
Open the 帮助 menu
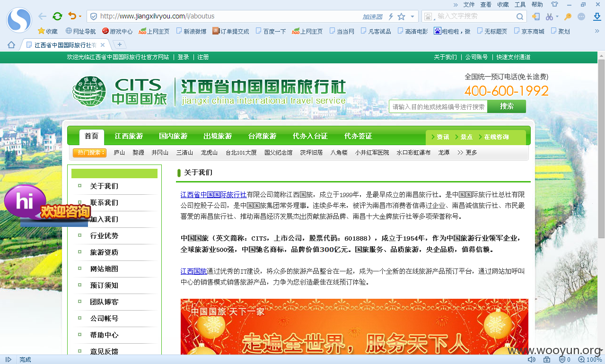tap(537, 4)
